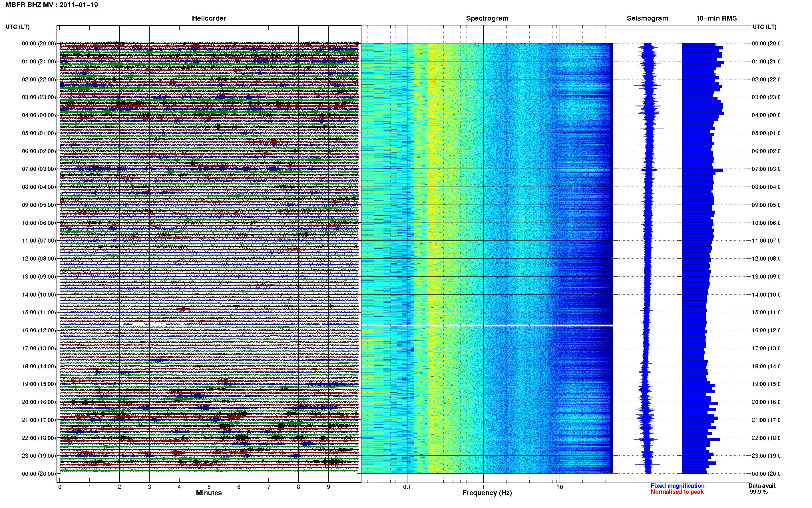Click the 19:00 (15:00) label on left axis
Viewport: 812px width, 508px height.
(x=39, y=384)
